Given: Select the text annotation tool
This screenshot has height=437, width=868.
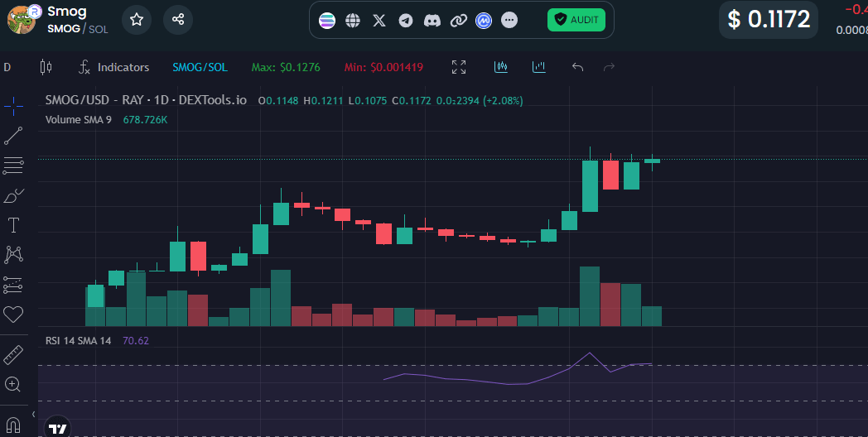Looking at the screenshot, I should (x=13, y=225).
